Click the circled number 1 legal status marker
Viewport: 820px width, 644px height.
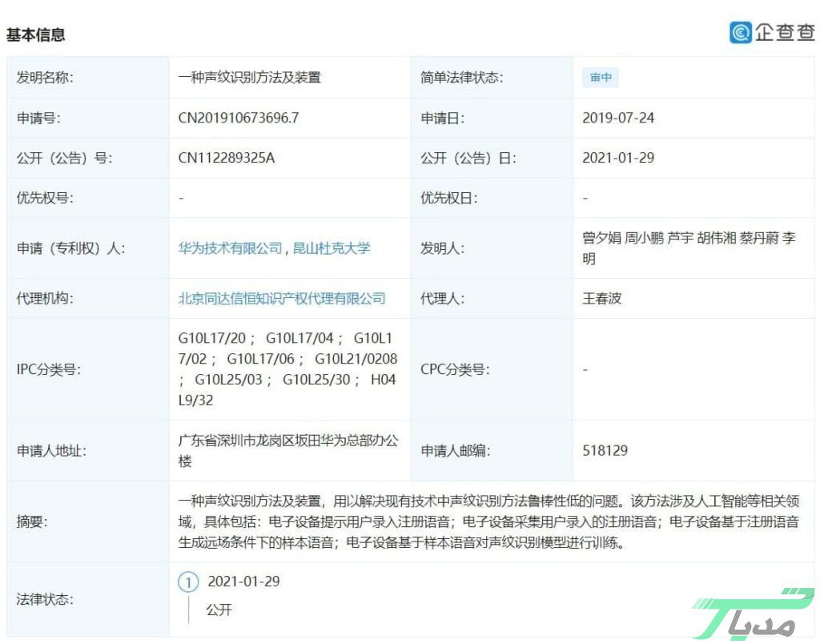(188, 582)
